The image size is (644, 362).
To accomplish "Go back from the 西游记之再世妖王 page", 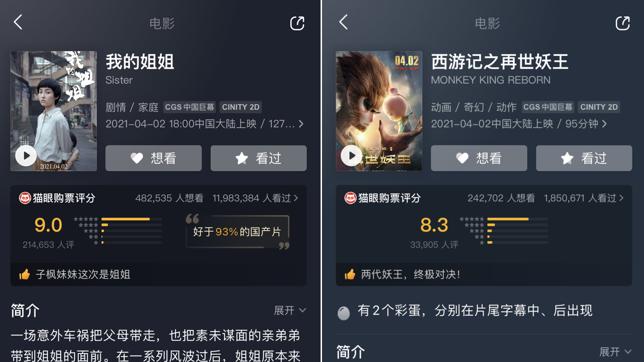I will point(344,22).
